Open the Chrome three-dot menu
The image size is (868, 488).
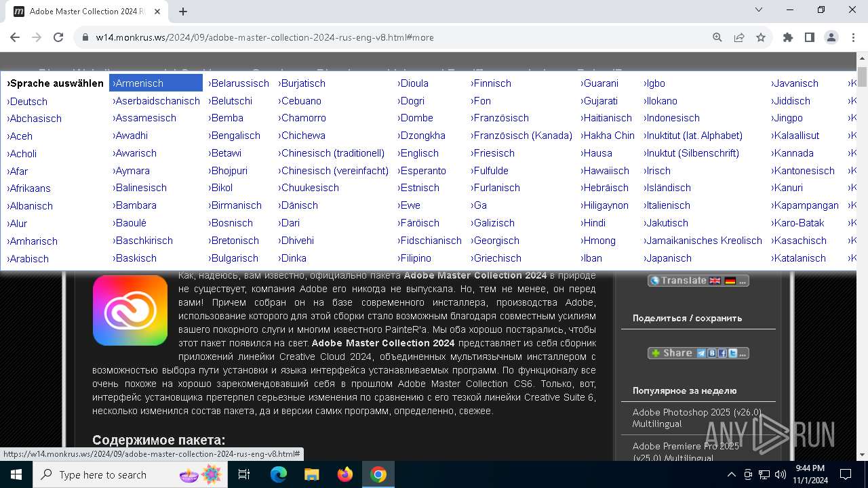(x=853, y=38)
